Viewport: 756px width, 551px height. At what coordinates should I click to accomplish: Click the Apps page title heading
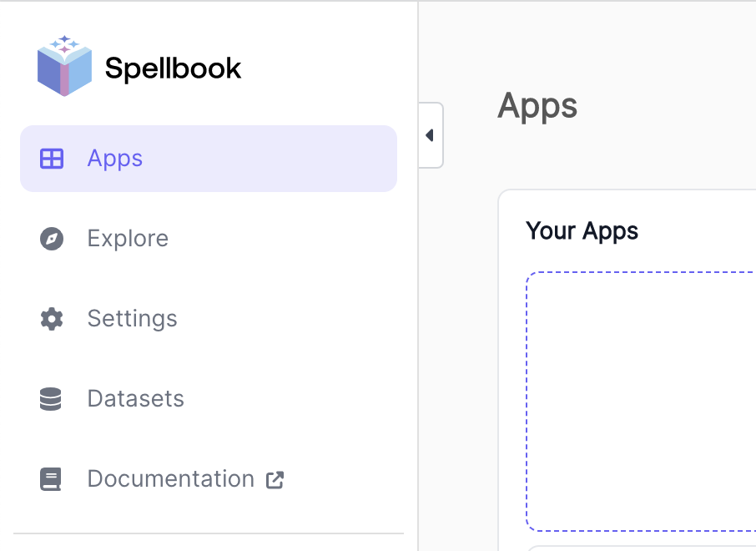tap(537, 105)
